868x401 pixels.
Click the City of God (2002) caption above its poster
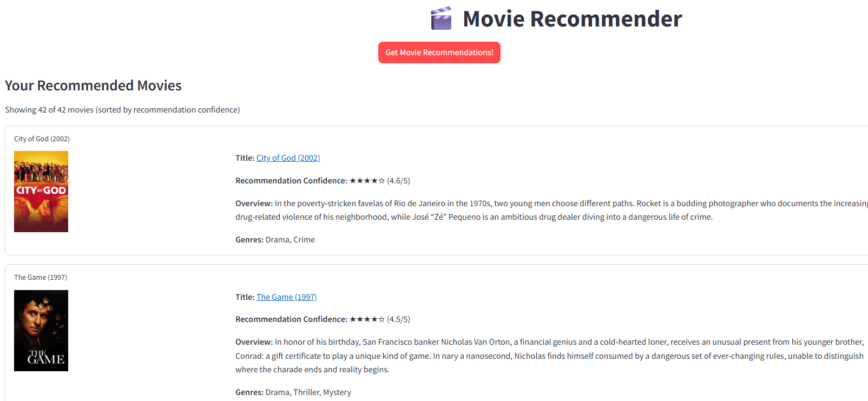[42, 139]
